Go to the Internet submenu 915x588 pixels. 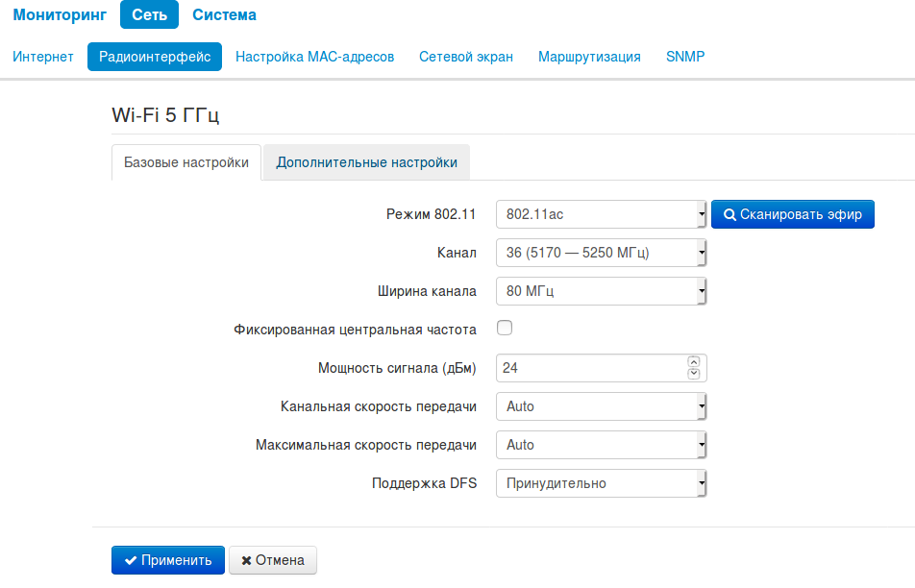43,57
